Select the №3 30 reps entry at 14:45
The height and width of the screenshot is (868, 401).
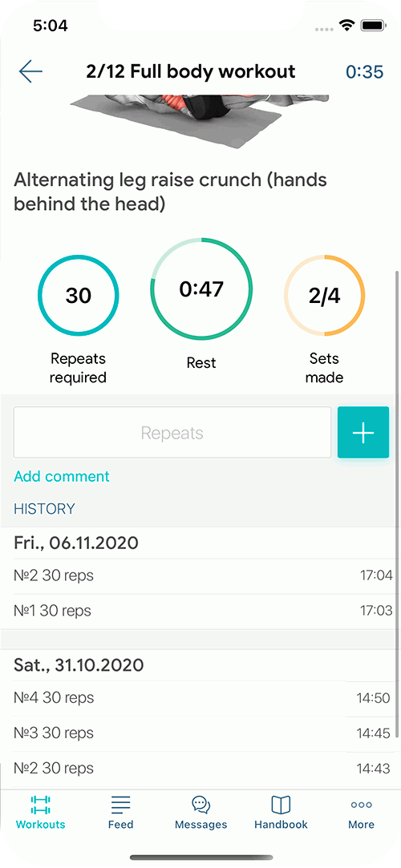pyautogui.click(x=200, y=733)
